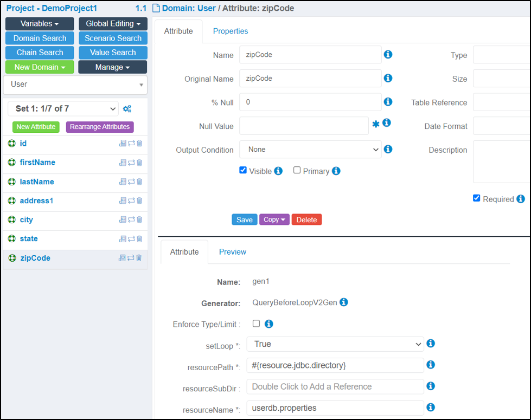Click the Chain Search button

pos(40,53)
